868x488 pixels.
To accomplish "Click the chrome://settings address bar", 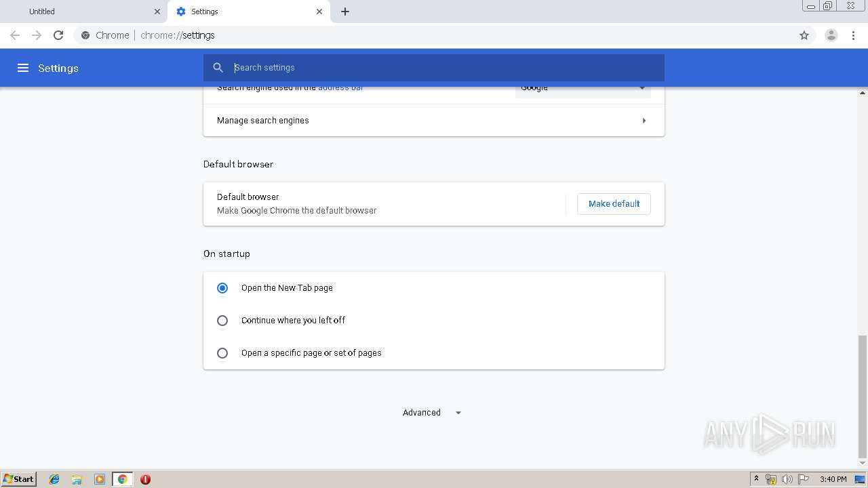I will [x=434, y=35].
